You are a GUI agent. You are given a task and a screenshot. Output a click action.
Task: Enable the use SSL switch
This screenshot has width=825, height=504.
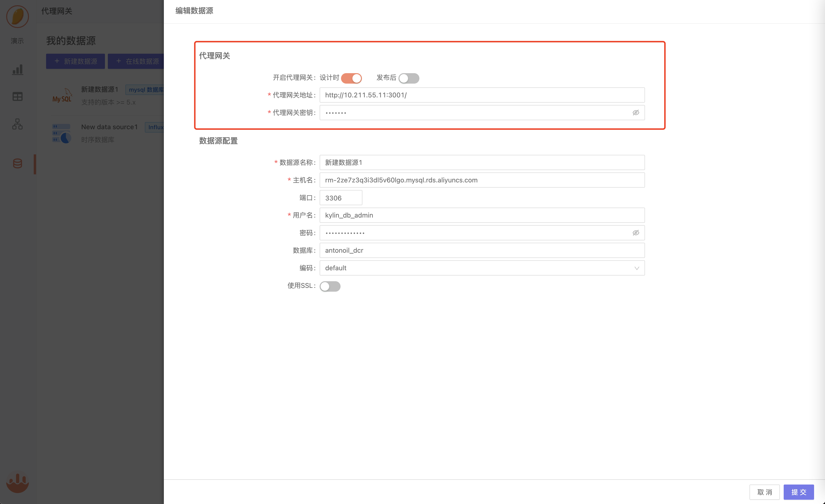point(330,286)
